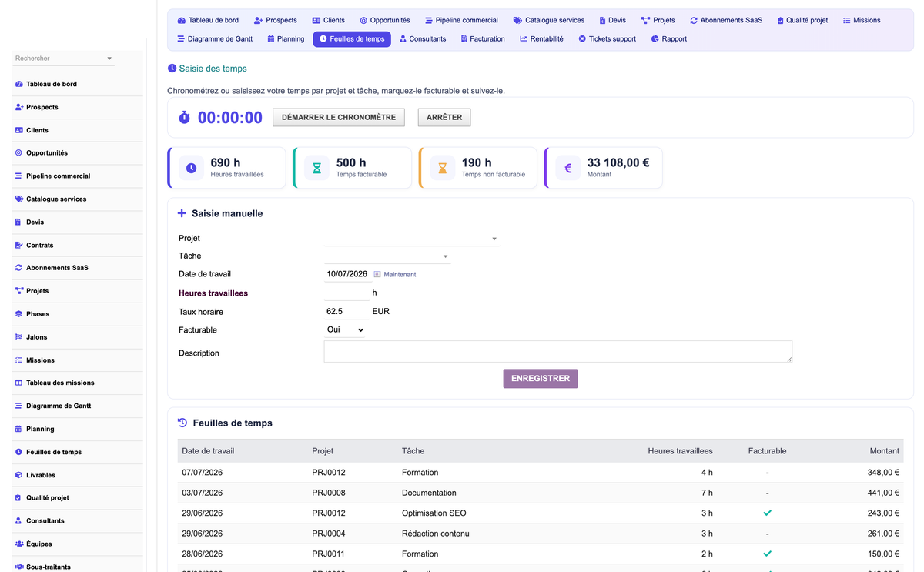Image resolution: width=924 pixels, height=572 pixels.
Task: Click the euro icon on Montant card
Action: tap(568, 168)
